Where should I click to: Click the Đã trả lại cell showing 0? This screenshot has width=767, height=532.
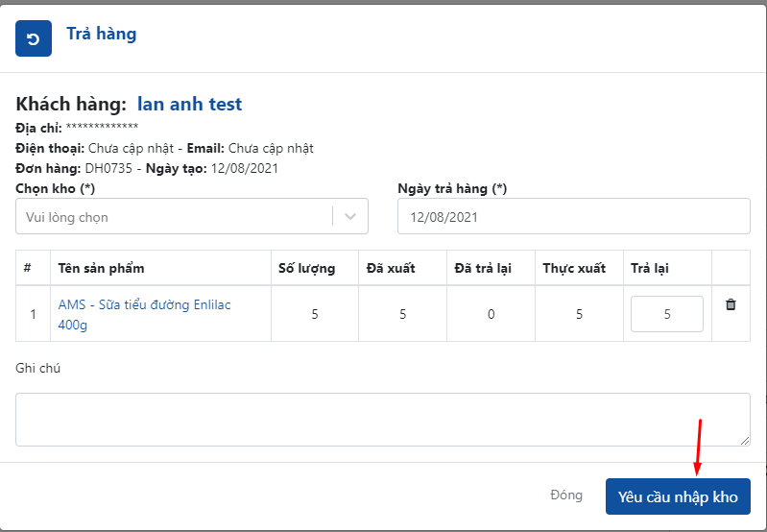[x=491, y=314]
